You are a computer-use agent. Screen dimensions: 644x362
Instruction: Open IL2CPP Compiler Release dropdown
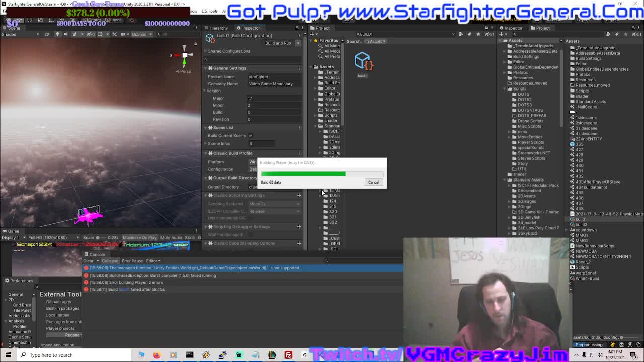click(x=275, y=211)
